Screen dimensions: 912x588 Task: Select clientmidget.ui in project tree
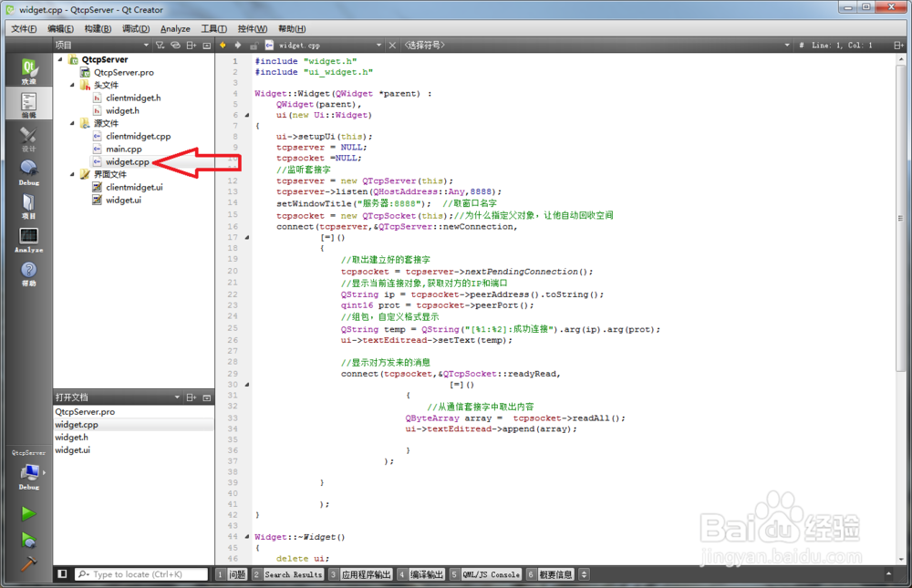coord(134,187)
